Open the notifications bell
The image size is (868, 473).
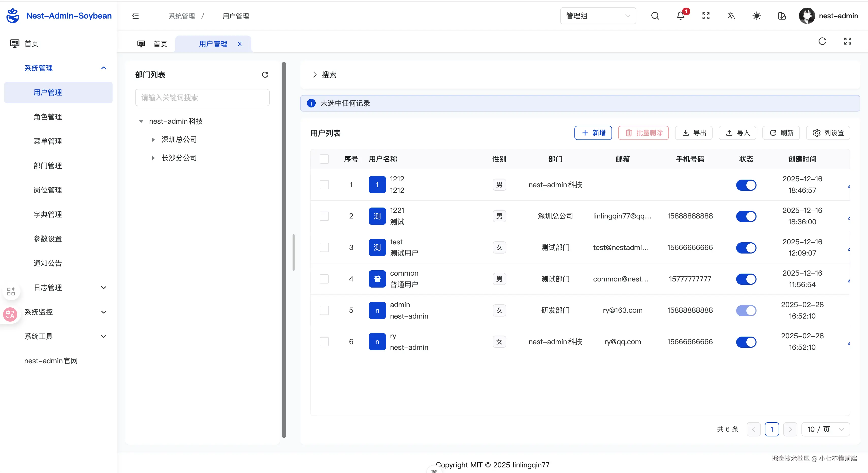680,16
